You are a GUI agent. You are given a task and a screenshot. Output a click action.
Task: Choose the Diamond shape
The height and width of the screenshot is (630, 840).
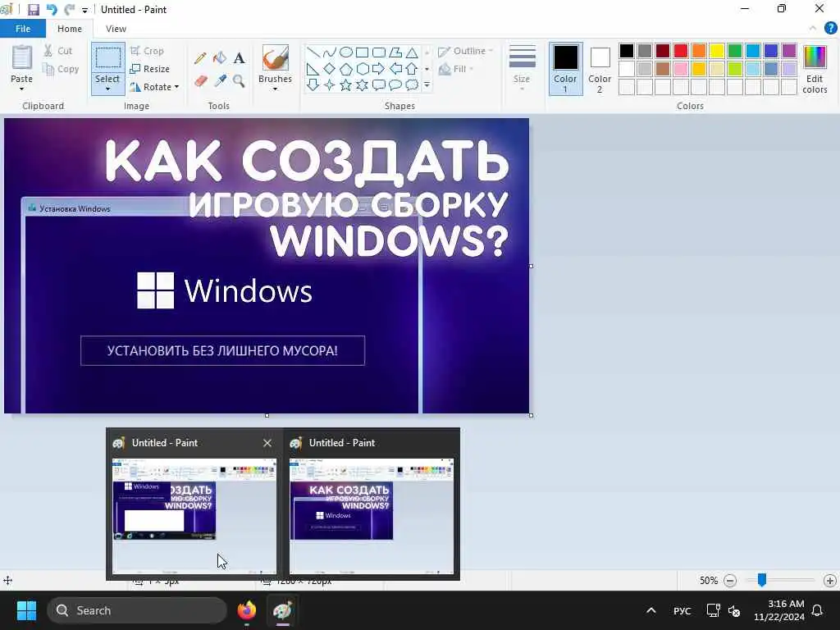point(330,69)
